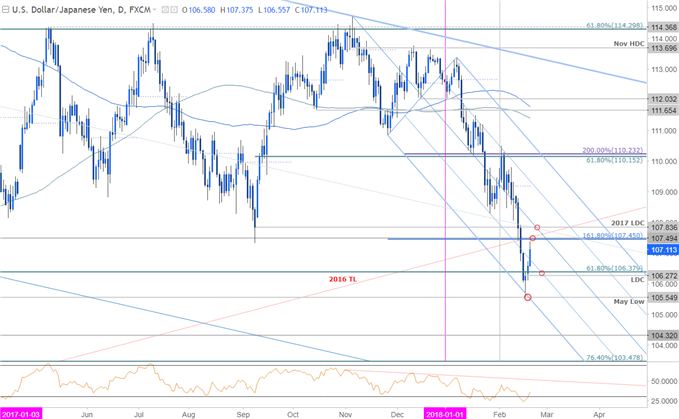Screen dimensions: 679x419
Task: Click the 113.696 price tag on the price axis
Action: coord(663,48)
